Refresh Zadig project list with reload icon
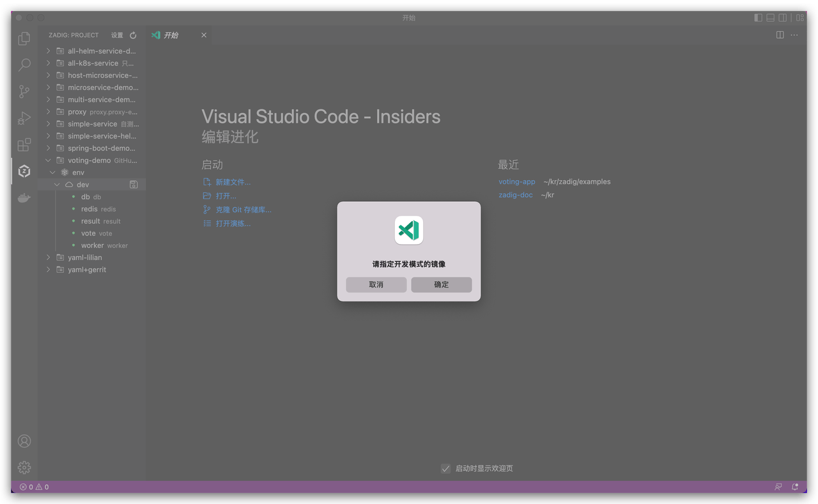The height and width of the screenshot is (504, 818). [x=132, y=35]
